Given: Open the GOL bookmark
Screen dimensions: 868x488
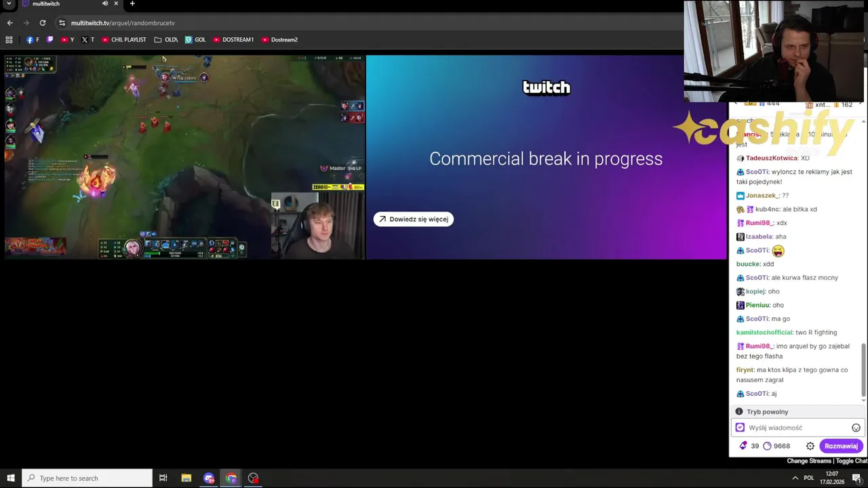Looking at the screenshot, I should tap(195, 40).
